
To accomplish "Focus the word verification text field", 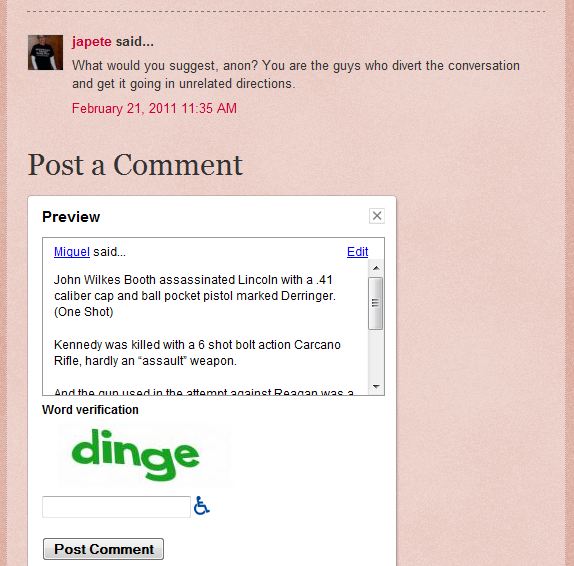I will 116,507.
